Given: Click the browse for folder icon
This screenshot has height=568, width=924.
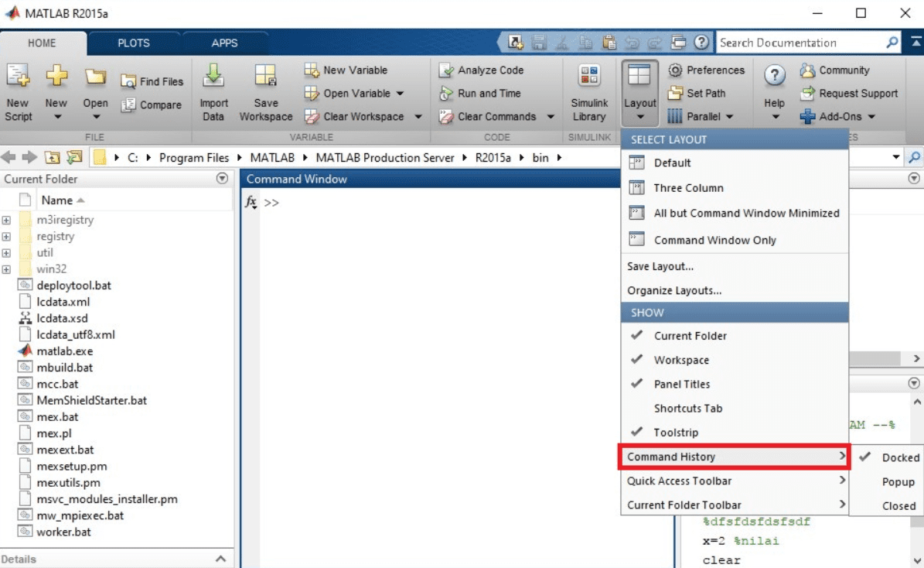Looking at the screenshot, I should point(74,158).
